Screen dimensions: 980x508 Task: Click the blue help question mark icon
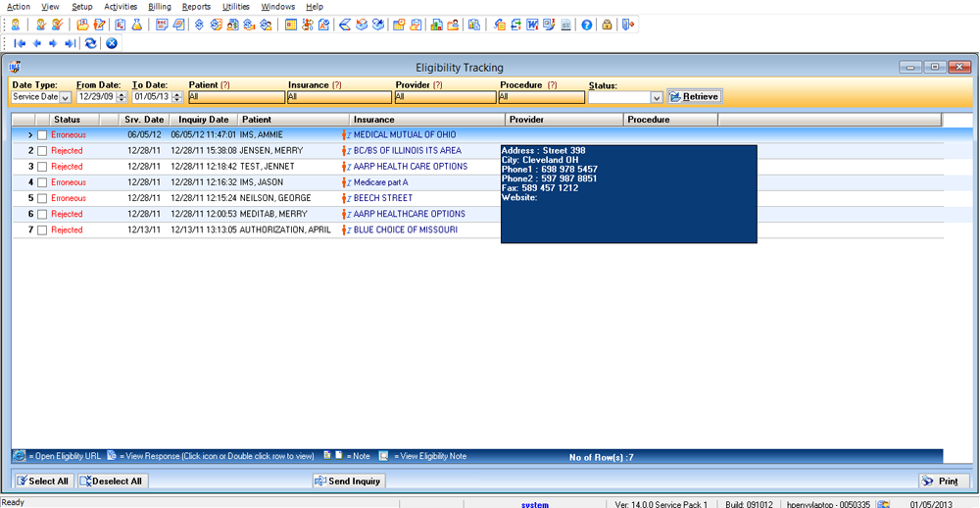(587, 25)
